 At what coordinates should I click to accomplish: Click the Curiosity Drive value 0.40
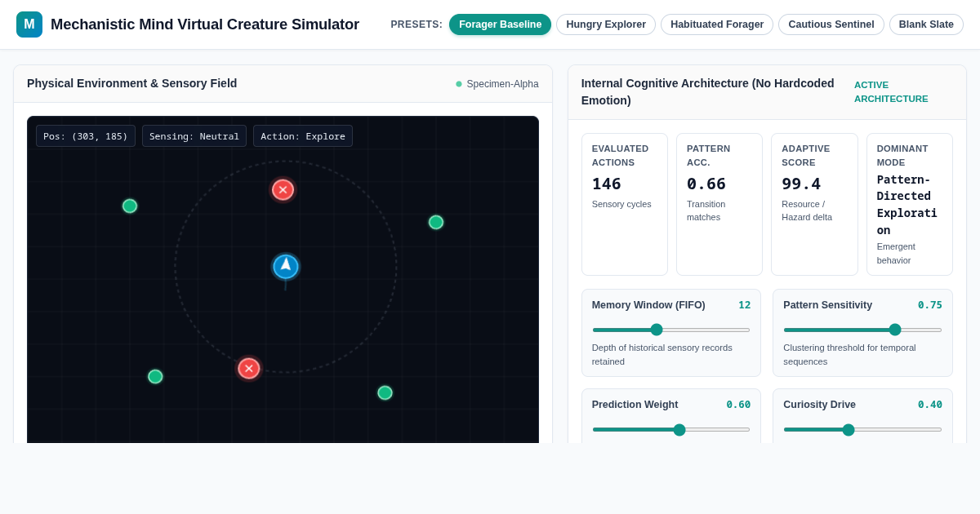click(930, 405)
